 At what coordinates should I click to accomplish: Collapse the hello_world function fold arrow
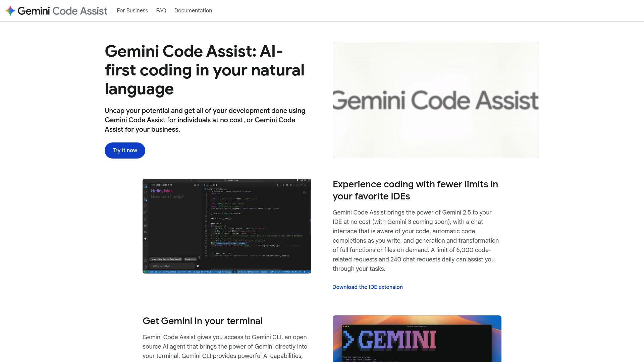tap(209, 226)
